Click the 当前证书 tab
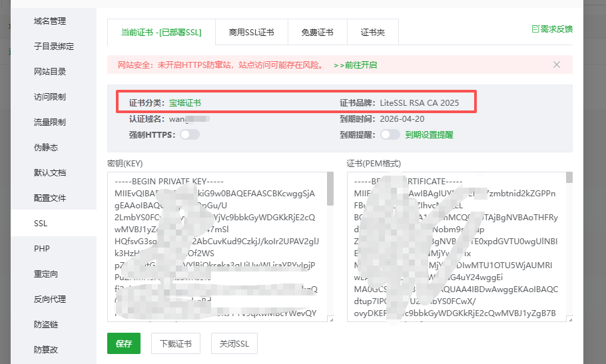The image size is (606, 364). 161,32
